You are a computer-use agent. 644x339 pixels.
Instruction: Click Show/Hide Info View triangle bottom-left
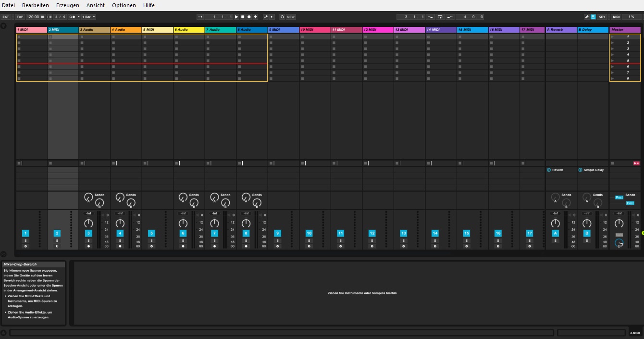click(3, 332)
